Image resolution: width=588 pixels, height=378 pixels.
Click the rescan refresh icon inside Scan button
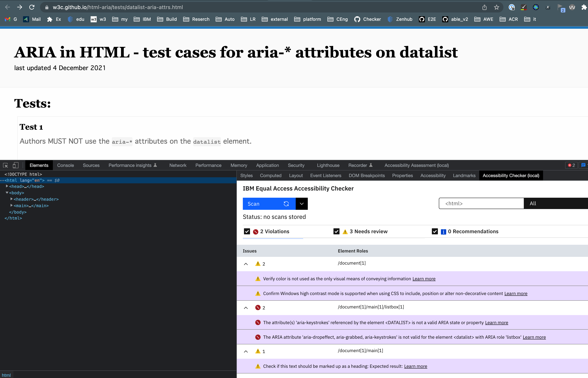(x=286, y=204)
